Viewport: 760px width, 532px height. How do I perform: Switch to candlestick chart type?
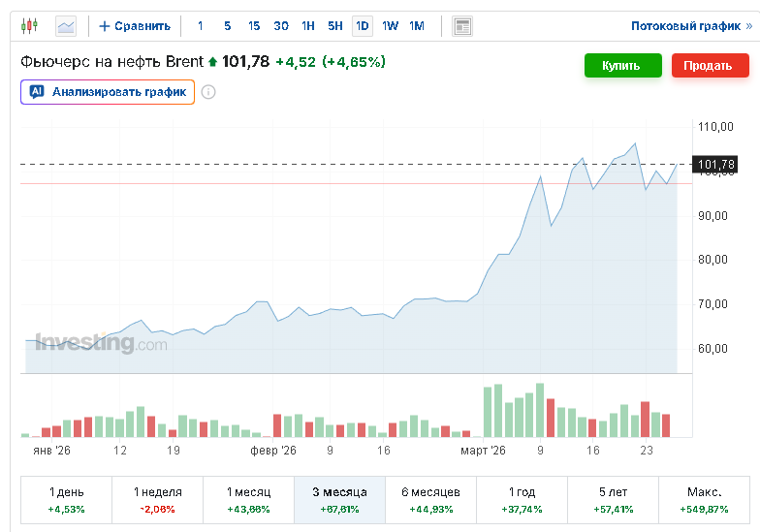29,26
